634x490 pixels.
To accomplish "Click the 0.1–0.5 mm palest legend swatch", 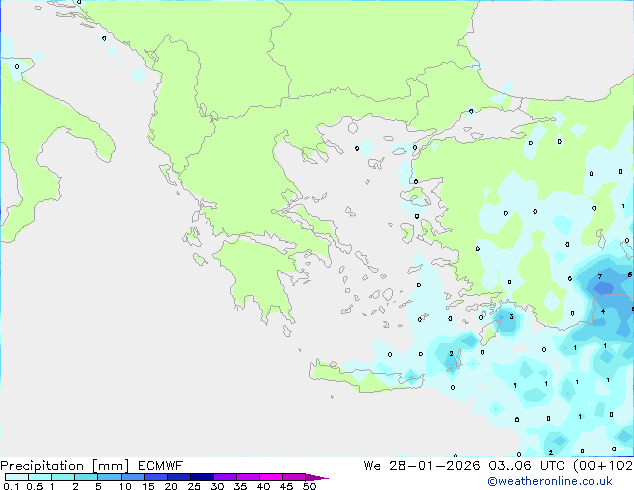I will (x=17, y=477).
